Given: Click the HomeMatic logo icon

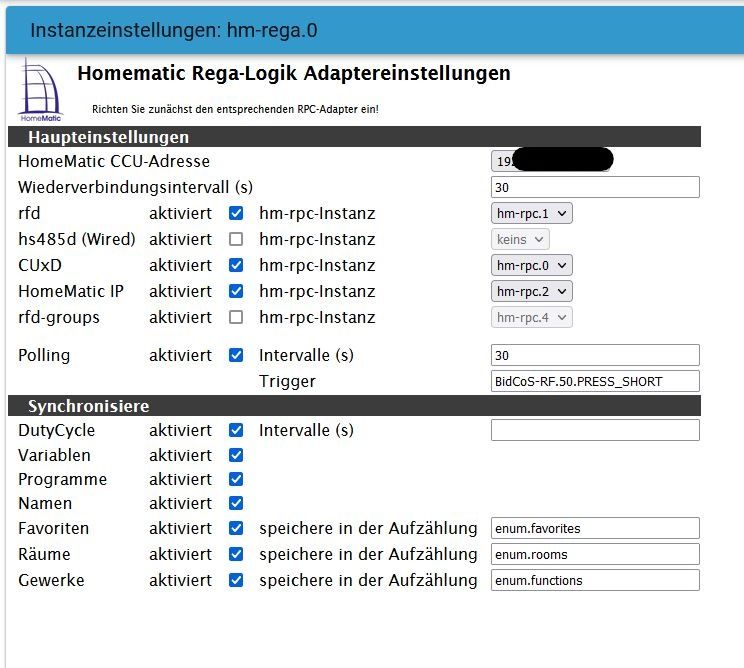Looking at the screenshot, I should [41, 90].
